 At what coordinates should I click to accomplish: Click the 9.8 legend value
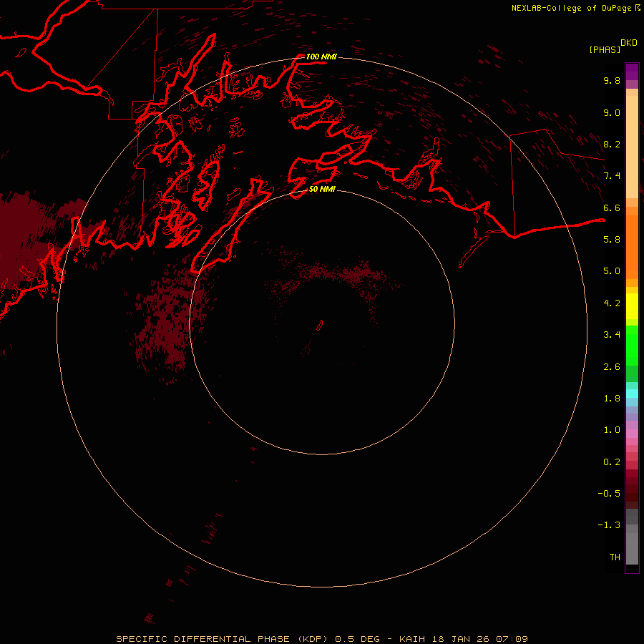[612, 80]
